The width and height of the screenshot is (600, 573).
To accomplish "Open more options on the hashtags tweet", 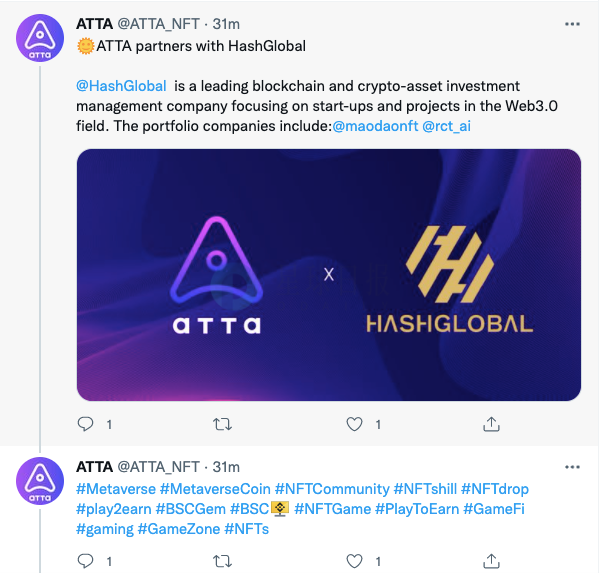I will (x=572, y=467).
